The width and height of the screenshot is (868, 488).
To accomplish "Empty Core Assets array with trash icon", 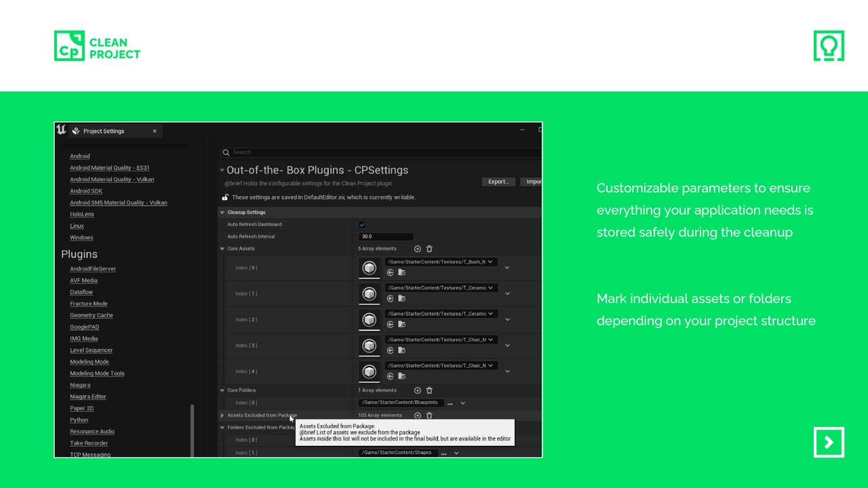I will click(429, 249).
